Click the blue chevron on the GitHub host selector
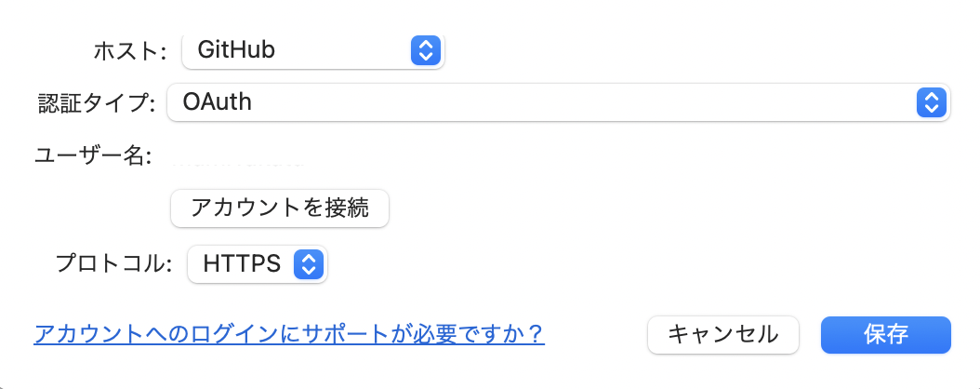Image resolution: width=980 pixels, height=389 pixels. click(x=424, y=50)
